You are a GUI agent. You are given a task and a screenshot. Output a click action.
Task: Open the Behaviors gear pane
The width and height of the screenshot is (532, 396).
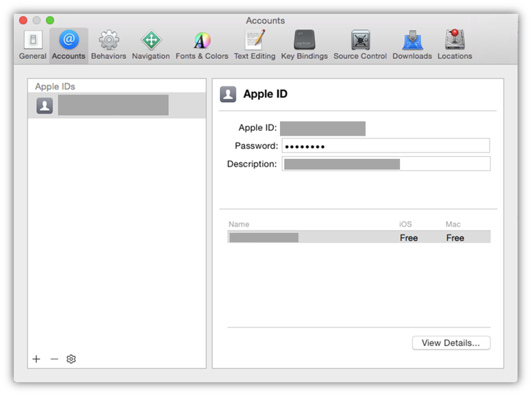click(x=109, y=45)
